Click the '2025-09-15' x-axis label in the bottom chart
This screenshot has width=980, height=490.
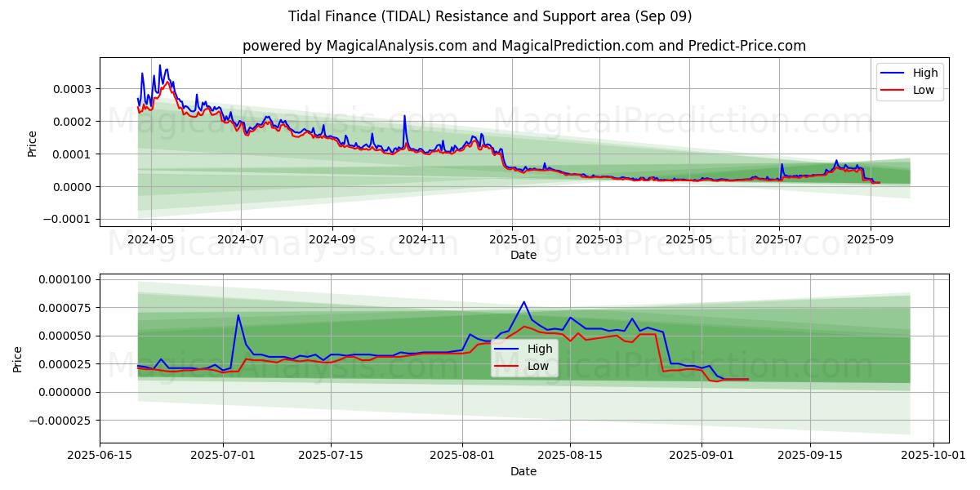[x=809, y=456]
